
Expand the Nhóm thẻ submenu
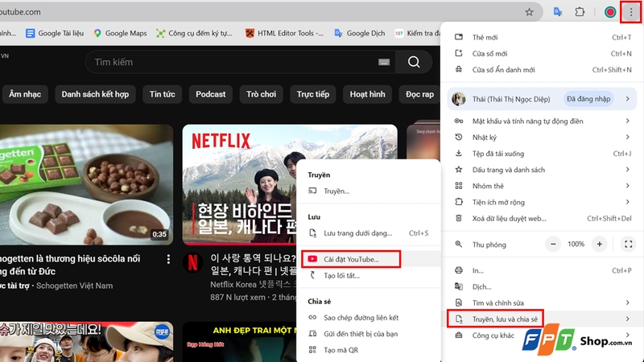pos(542,186)
